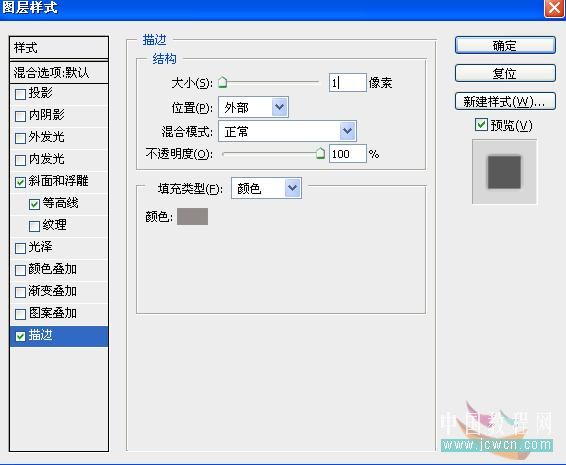Enable the 内阴影 inner shadow checkbox
This screenshot has height=465, width=566.
20,116
